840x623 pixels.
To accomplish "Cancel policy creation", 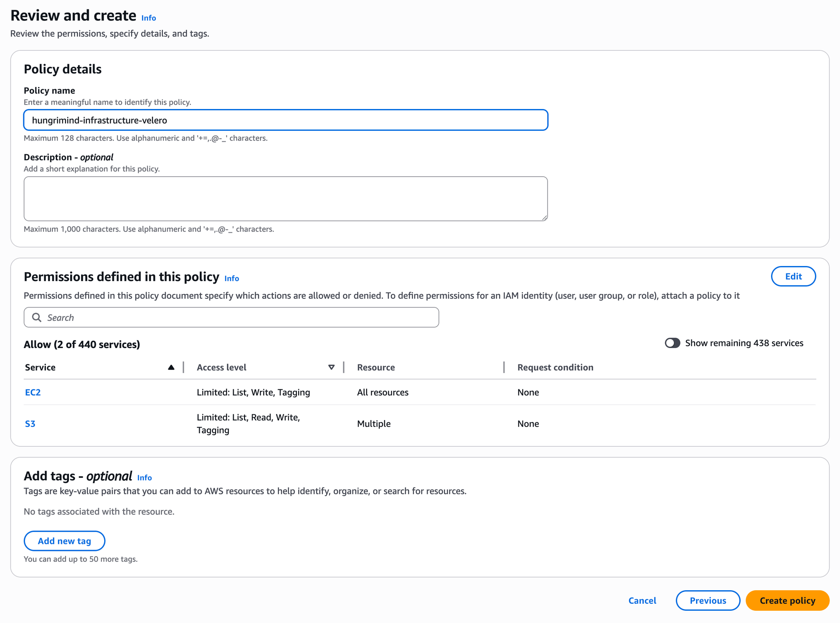I will tap(642, 600).
